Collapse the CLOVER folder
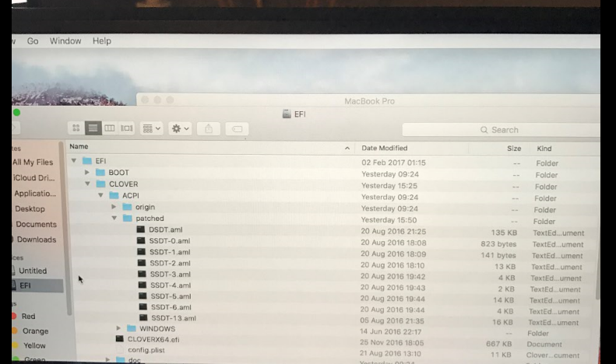 [87, 184]
